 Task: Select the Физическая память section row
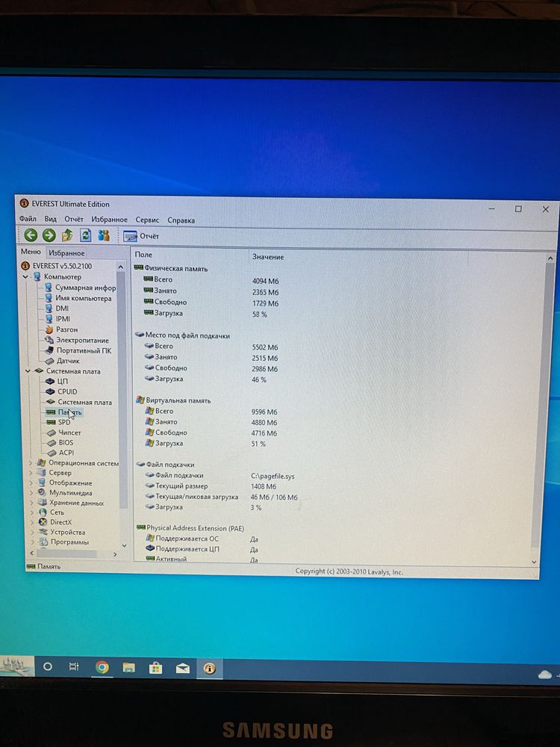172,269
